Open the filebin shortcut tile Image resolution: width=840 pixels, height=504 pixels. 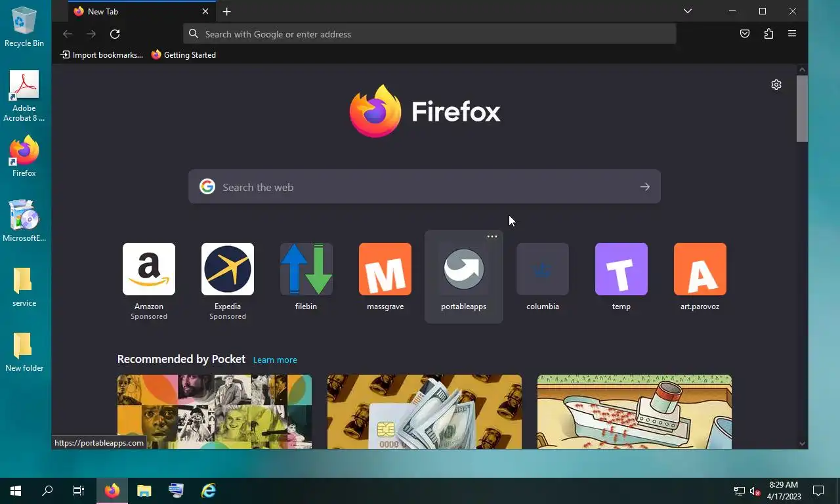click(306, 277)
